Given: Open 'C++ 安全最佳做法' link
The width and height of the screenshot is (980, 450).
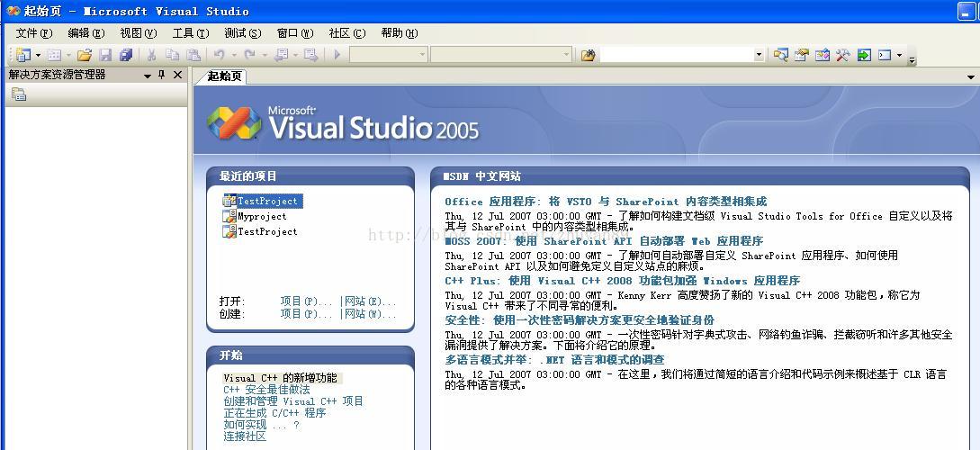Looking at the screenshot, I should click(267, 390).
